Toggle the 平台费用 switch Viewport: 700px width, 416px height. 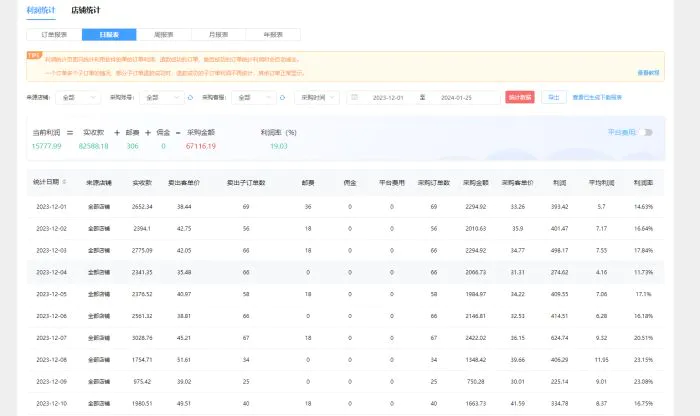(x=646, y=132)
